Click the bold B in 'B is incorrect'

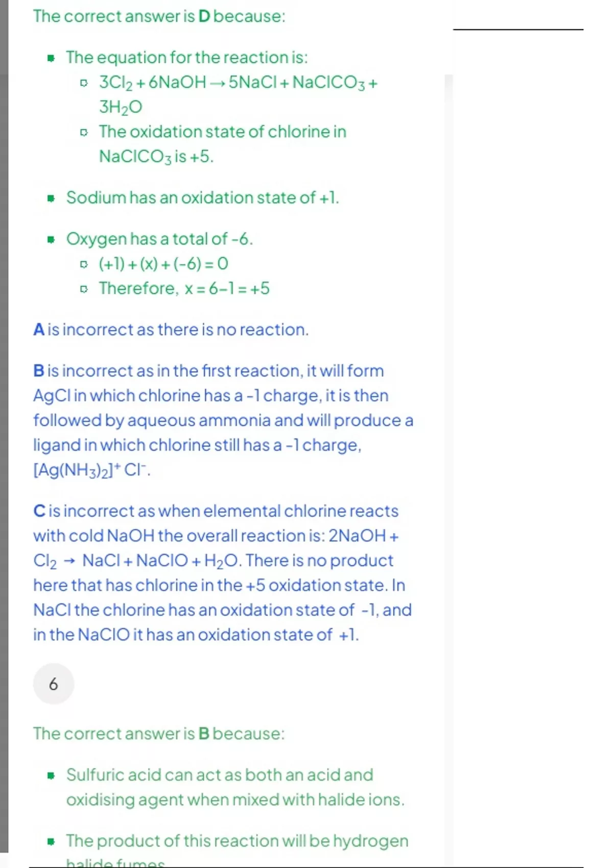pyautogui.click(x=39, y=371)
